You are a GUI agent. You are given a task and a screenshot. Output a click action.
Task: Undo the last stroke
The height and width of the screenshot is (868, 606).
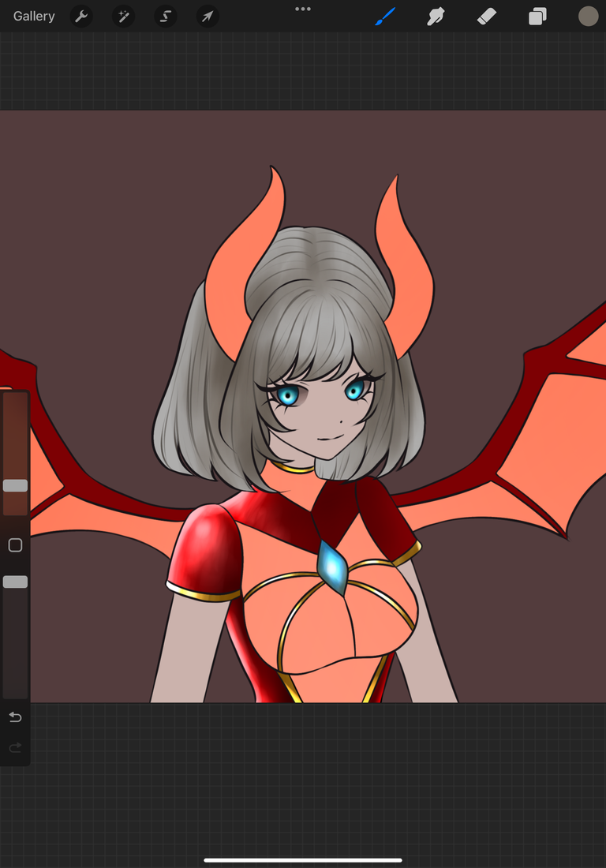point(16,717)
